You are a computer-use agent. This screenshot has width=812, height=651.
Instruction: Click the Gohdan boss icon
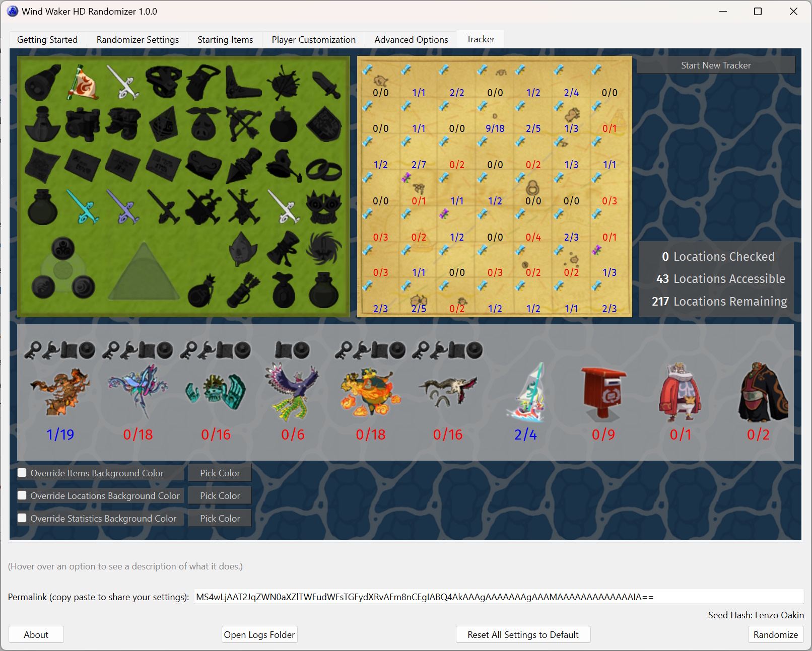216,392
